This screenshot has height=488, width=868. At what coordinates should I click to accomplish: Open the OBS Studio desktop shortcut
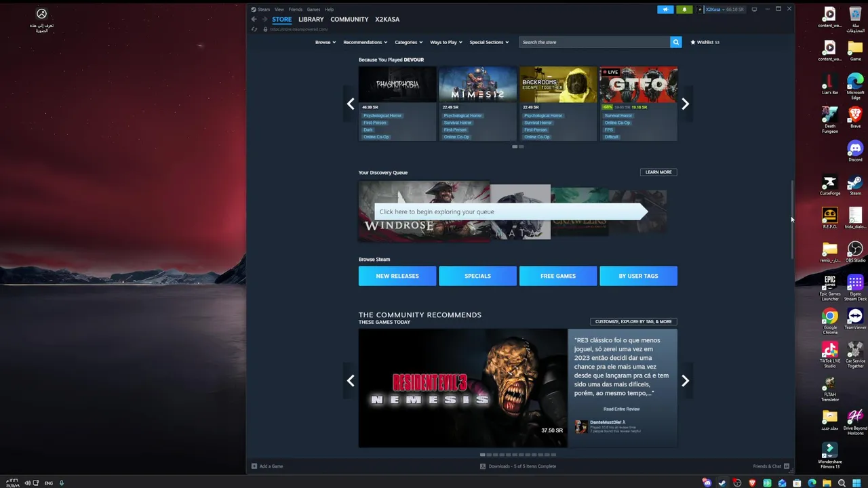click(x=855, y=251)
